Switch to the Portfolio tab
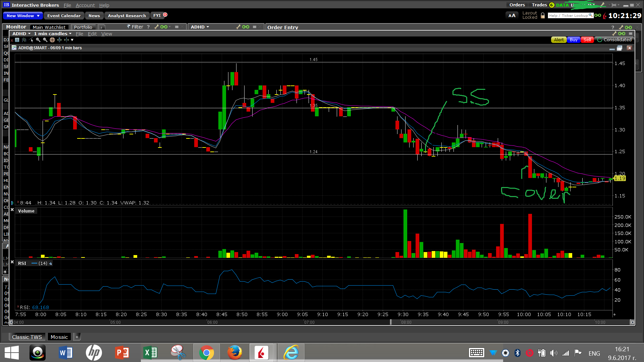This screenshot has height=362, width=644. coord(83,27)
